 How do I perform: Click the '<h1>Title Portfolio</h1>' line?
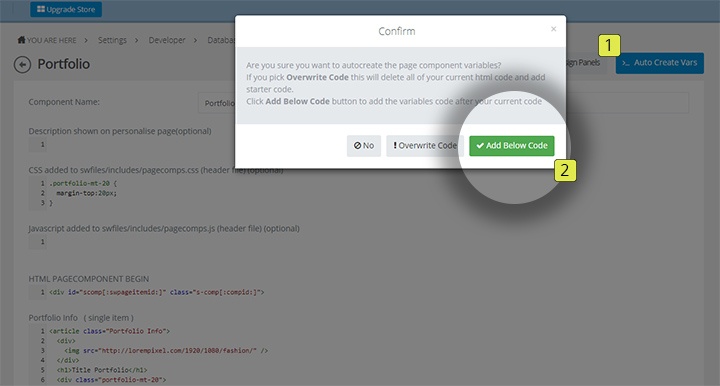pos(102,369)
